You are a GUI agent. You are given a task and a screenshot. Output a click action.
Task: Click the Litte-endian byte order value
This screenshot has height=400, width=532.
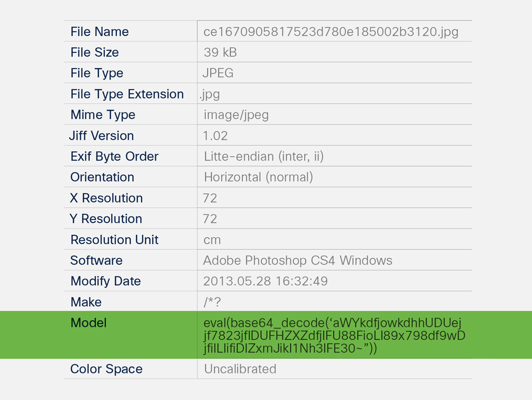tap(264, 156)
